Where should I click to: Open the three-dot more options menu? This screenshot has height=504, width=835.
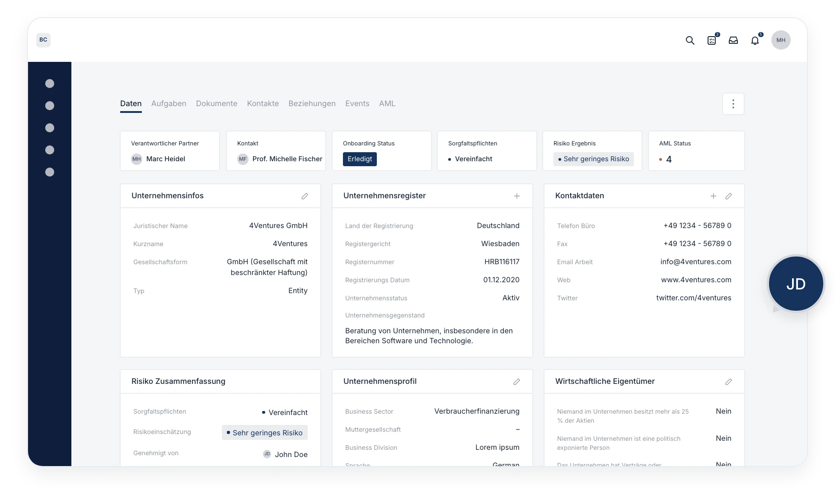[733, 104]
